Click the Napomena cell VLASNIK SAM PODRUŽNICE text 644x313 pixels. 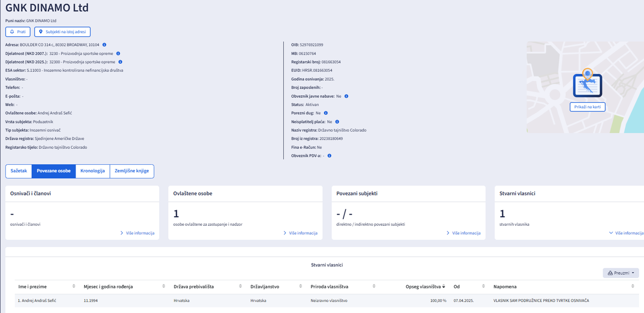click(x=541, y=301)
